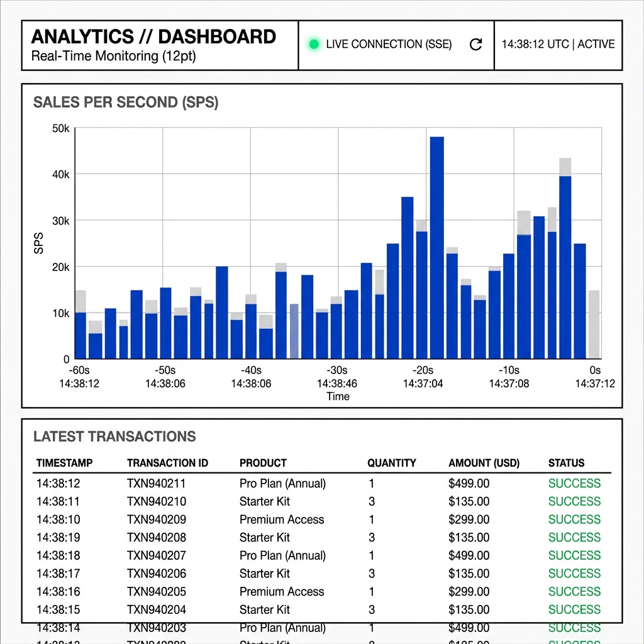644x644 pixels.
Task: Click the -50s x-axis tick label
Action: (x=165, y=370)
